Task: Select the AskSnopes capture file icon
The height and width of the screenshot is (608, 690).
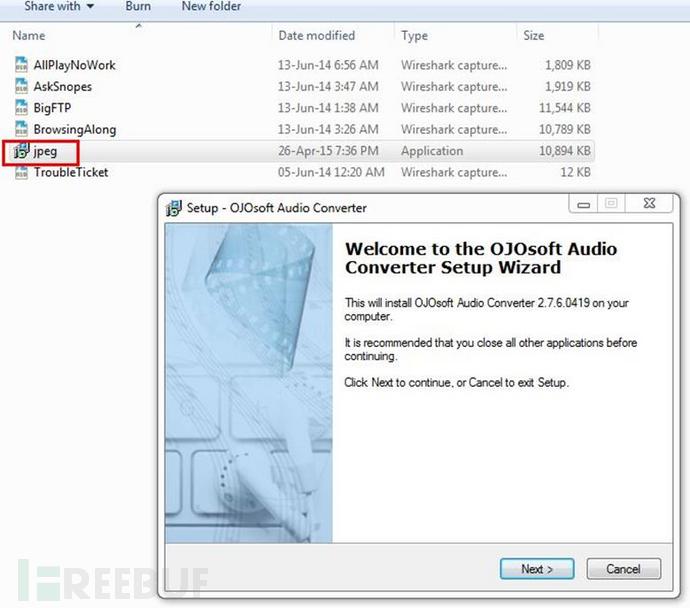Action: pyautogui.click(x=21, y=86)
